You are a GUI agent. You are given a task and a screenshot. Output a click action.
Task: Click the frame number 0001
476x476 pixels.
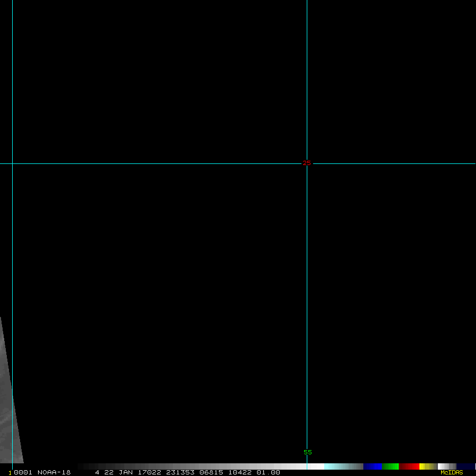[x=23, y=472]
